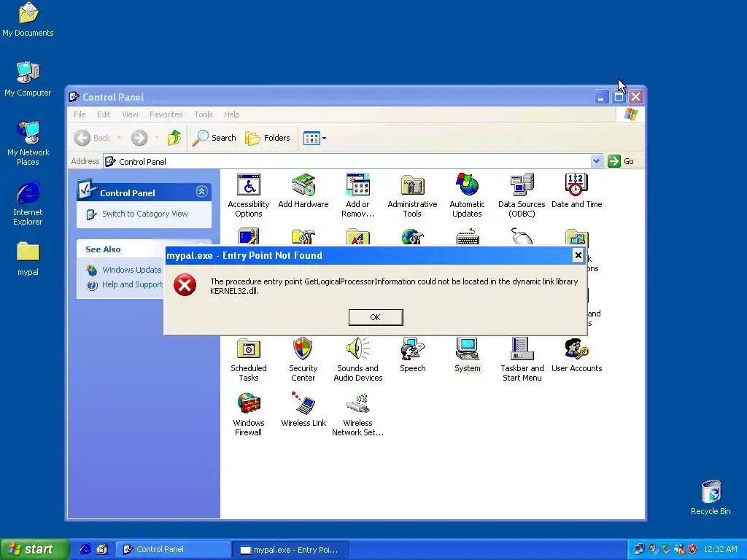The image size is (747, 560).
Task: Click the Up folder toolbar button
Action: coord(174,138)
